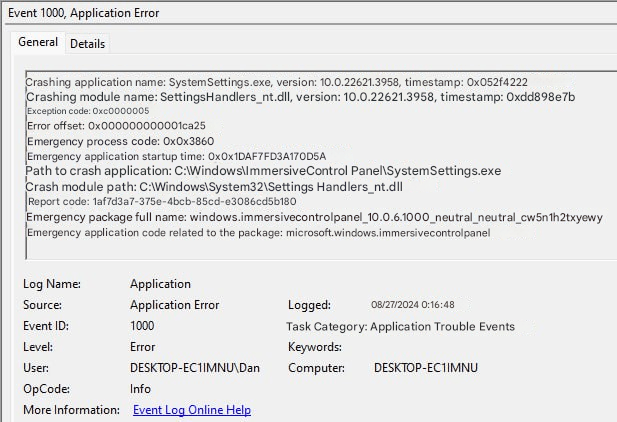This screenshot has width=617, height=422.
Task: Click the OpCode label
Action: [46, 389]
